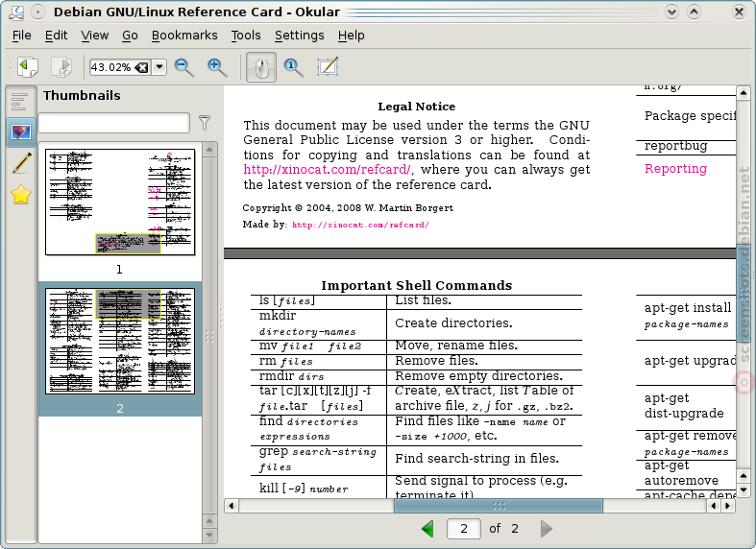
Task: Click the thumbnail filter funnel icon
Action: pyautogui.click(x=205, y=123)
